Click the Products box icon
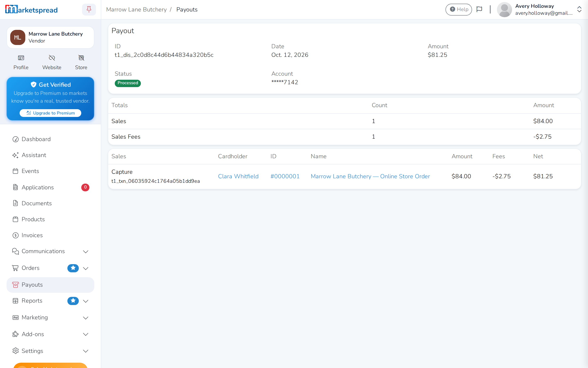 tap(16, 219)
